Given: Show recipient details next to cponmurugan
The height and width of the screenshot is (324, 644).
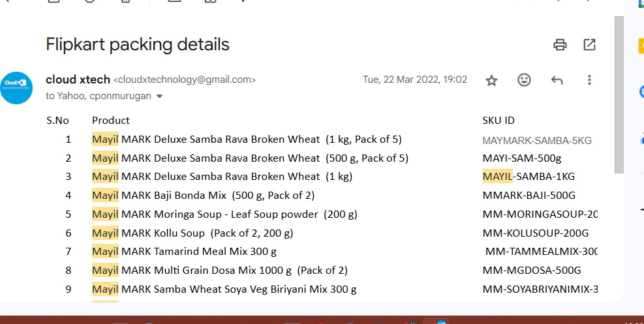Looking at the screenshot, I should (x=159, y=96).
